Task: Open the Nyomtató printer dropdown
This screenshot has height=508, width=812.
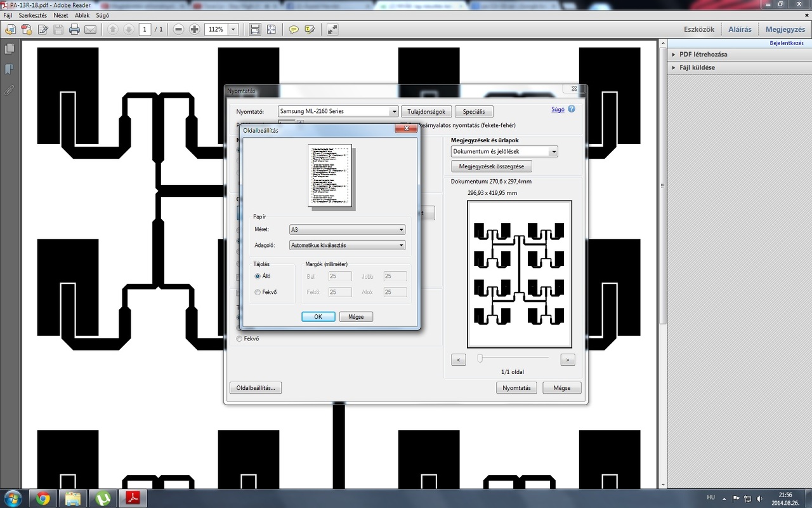Action: 338,111
